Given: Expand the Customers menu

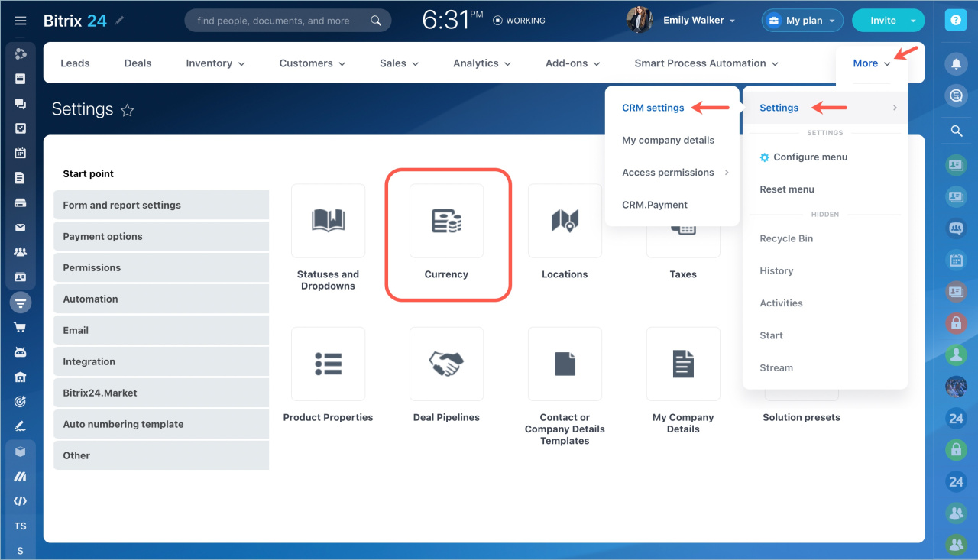Looking at the screenshot, I should pyautogui.click(x=313, y=63).
